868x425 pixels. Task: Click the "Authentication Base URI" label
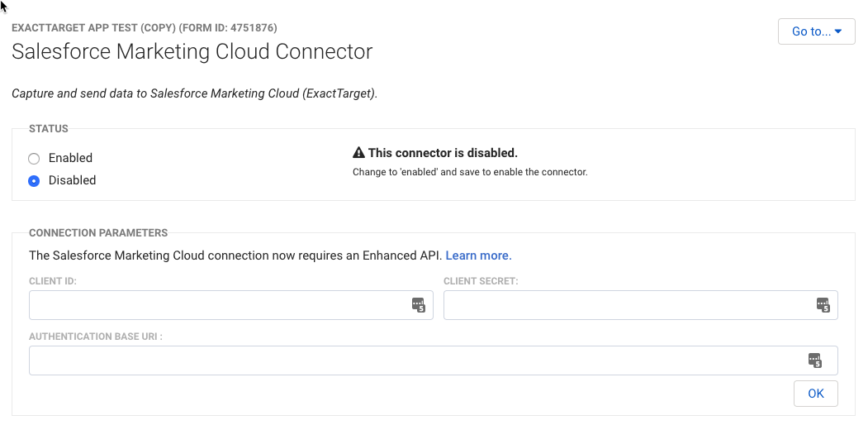95,337
